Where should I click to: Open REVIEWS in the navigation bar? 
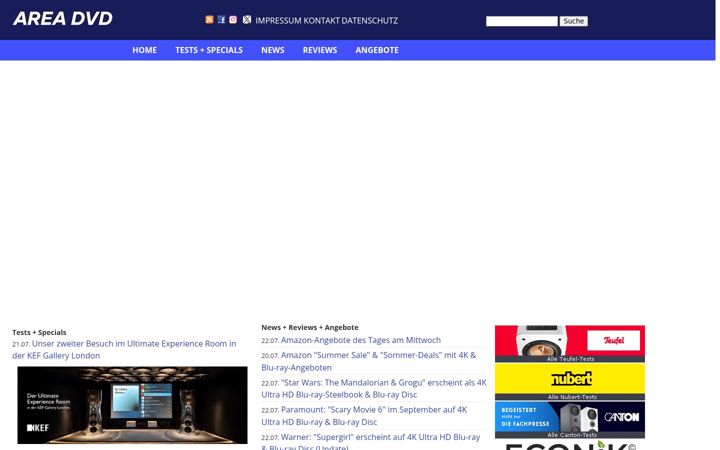320,50
